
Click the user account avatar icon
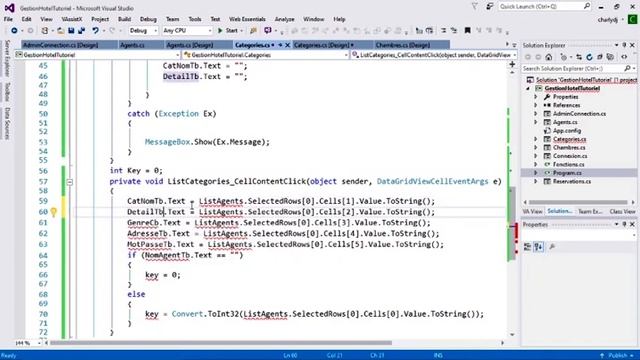[633, 19]
